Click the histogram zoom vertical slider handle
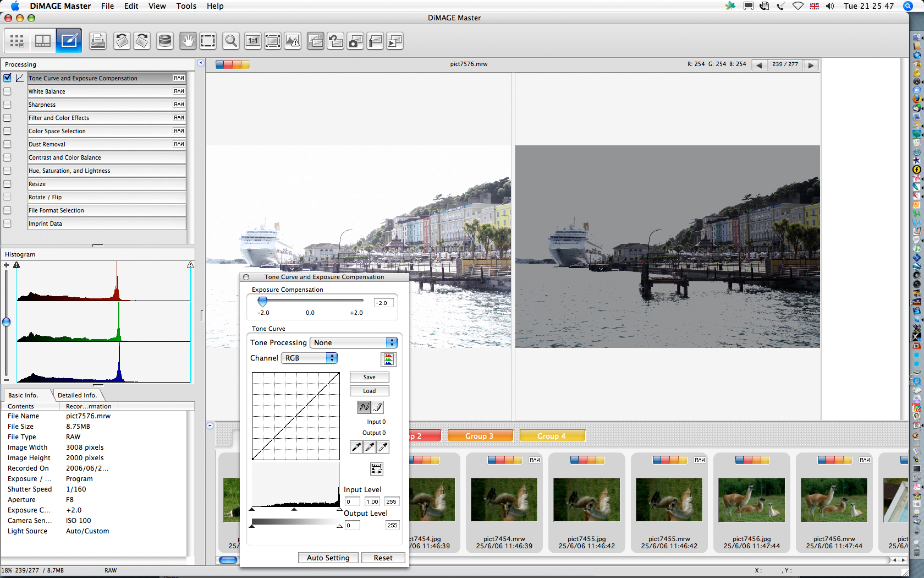Viewport: 924px width, 578px height. [x=6, y=322]
